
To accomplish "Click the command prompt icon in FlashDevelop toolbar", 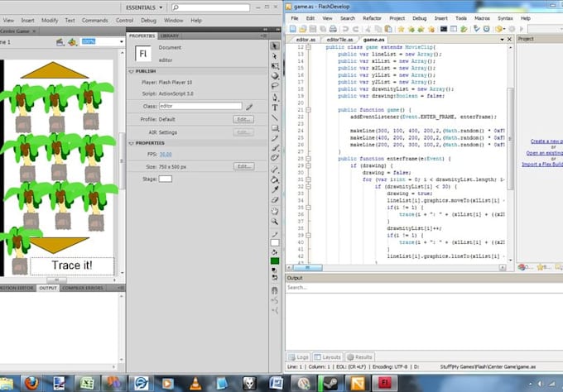I will 444,29.
